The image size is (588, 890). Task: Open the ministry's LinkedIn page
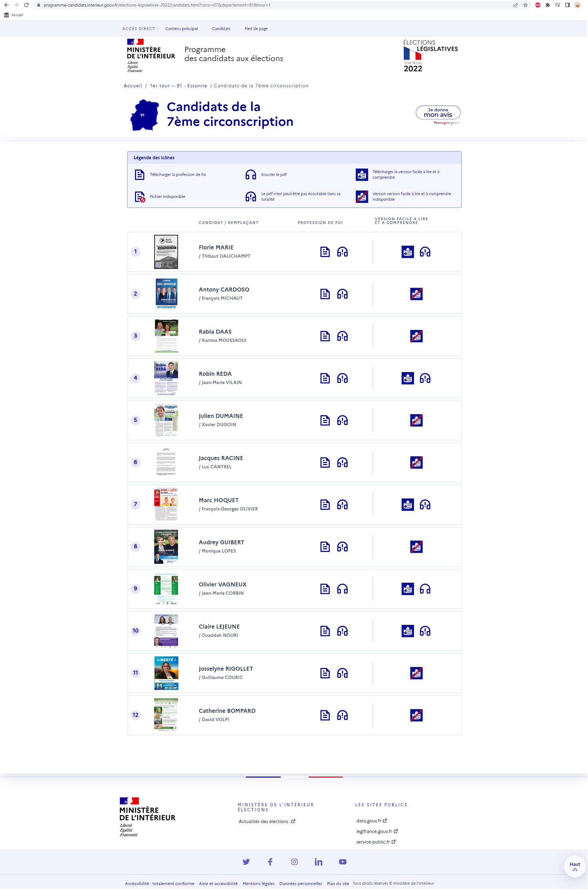[318, 862]
